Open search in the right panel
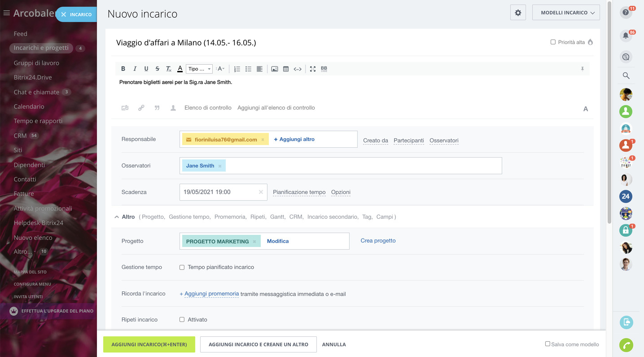Screen dimensions: 644x357 (x=626, y=75)
